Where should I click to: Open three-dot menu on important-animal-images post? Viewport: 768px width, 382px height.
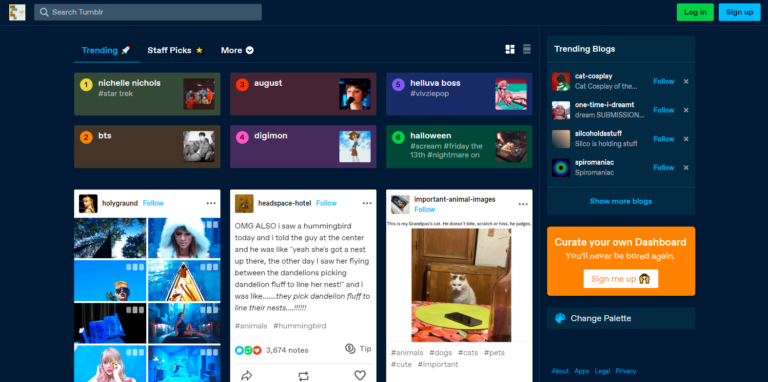pyautogui.click(x=523, y=204)
